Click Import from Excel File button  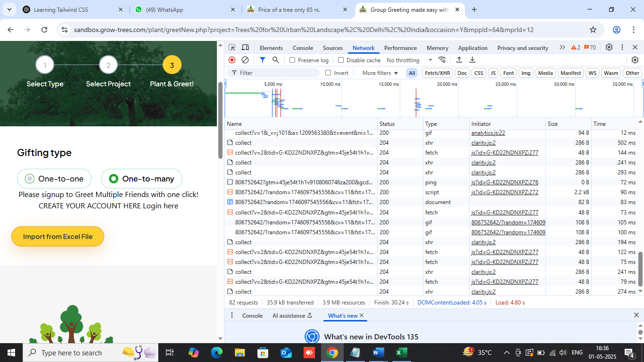pos(58,237)
